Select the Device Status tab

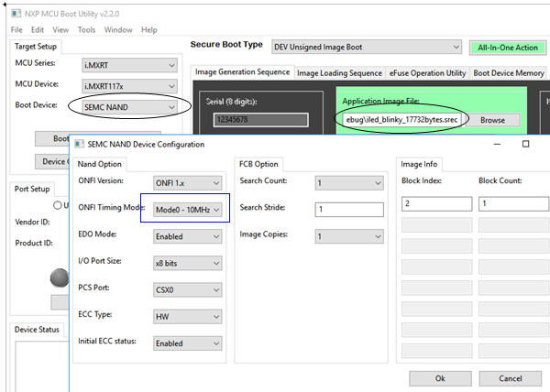(37, 330)
